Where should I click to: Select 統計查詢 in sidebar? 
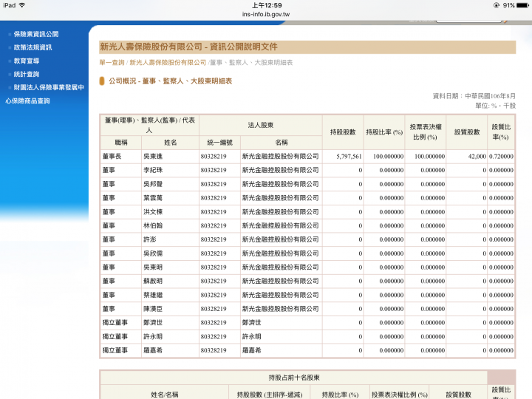27,74
